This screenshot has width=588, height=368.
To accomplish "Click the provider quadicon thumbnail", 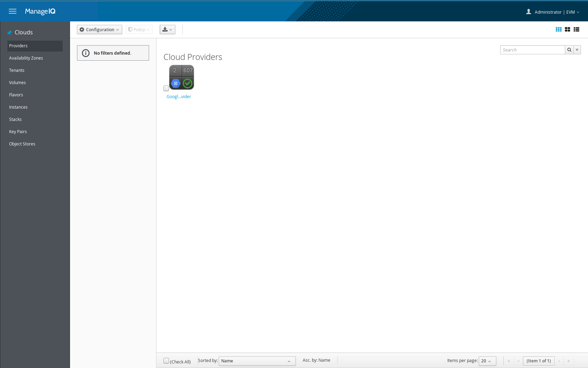I will (x=182, y=77).
